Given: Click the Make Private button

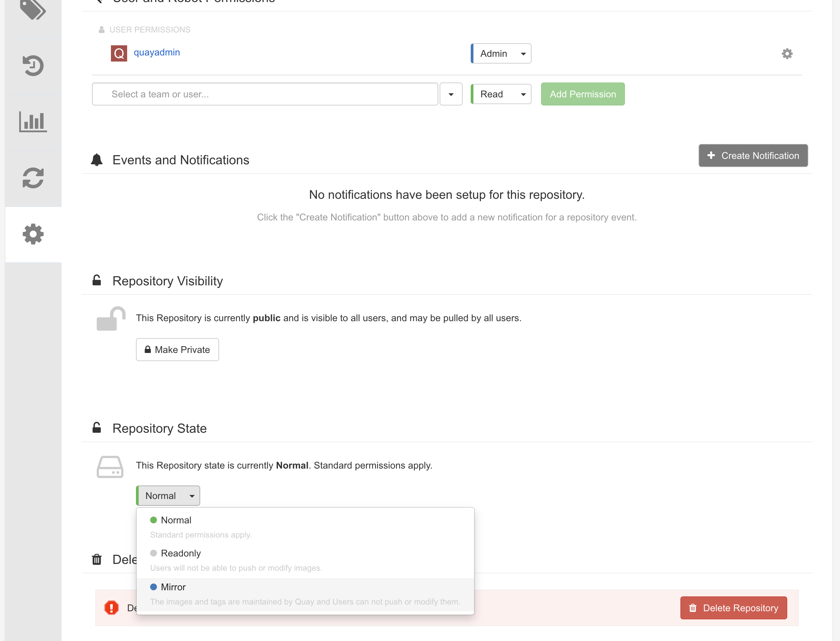Looking at the screenshot, I should (x=177, y=350).
